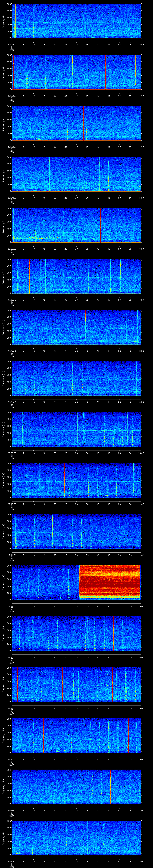Open the spectrogram panel starting at 22:13:00
This screenshot has height=868, width=153.
[x=77, y=633]
